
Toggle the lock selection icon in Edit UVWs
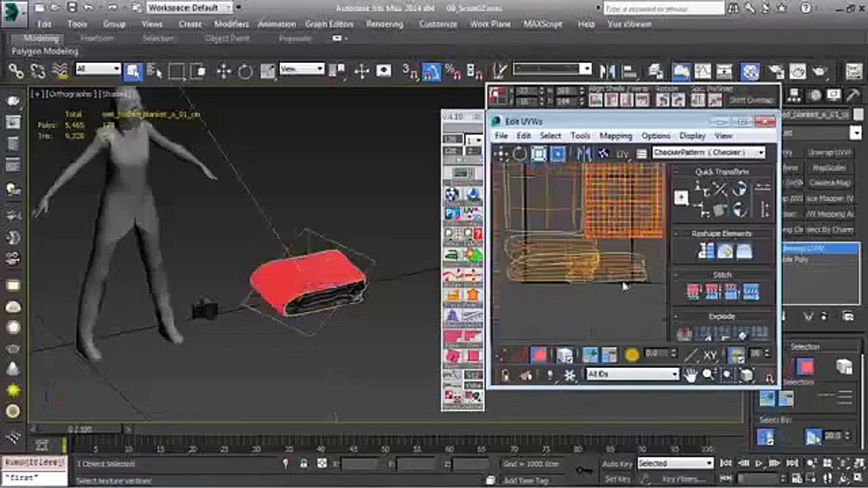tap(505, 375)
